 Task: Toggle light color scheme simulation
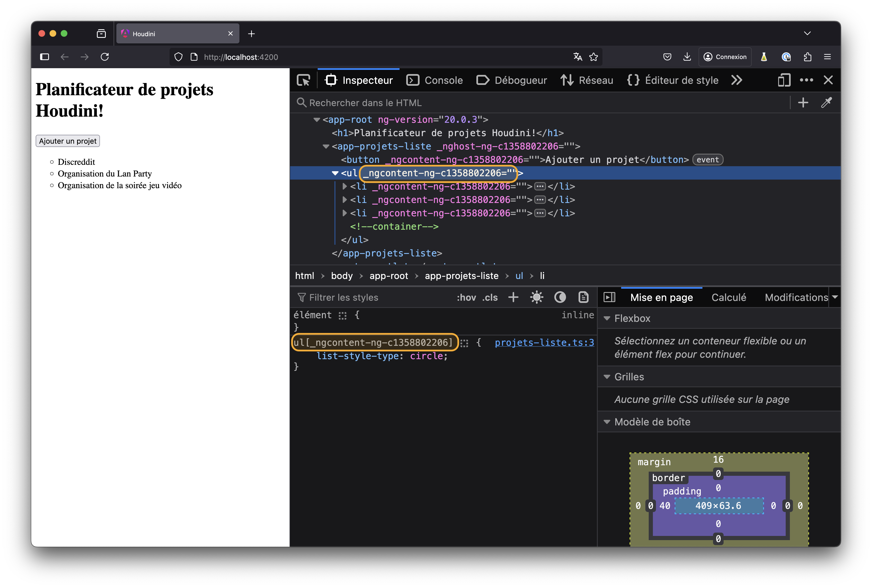[x=537, y=297]
